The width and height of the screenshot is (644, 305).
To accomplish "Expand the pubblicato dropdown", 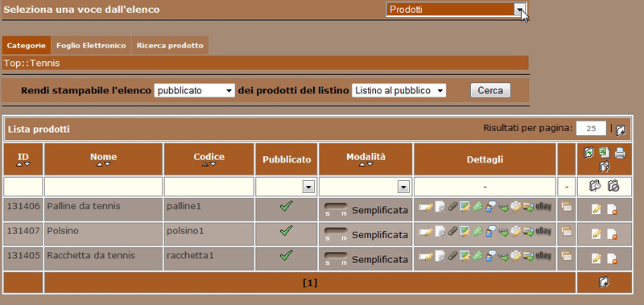I will 194,90.
